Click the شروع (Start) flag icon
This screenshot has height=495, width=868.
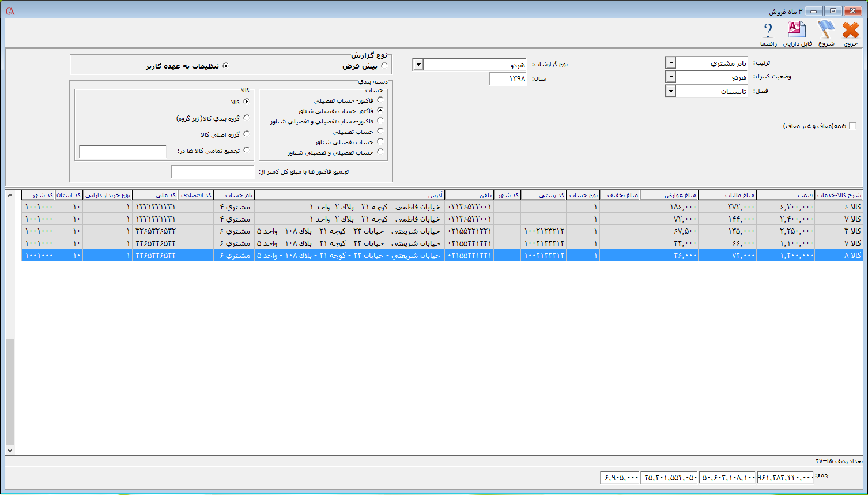(826, 33)
